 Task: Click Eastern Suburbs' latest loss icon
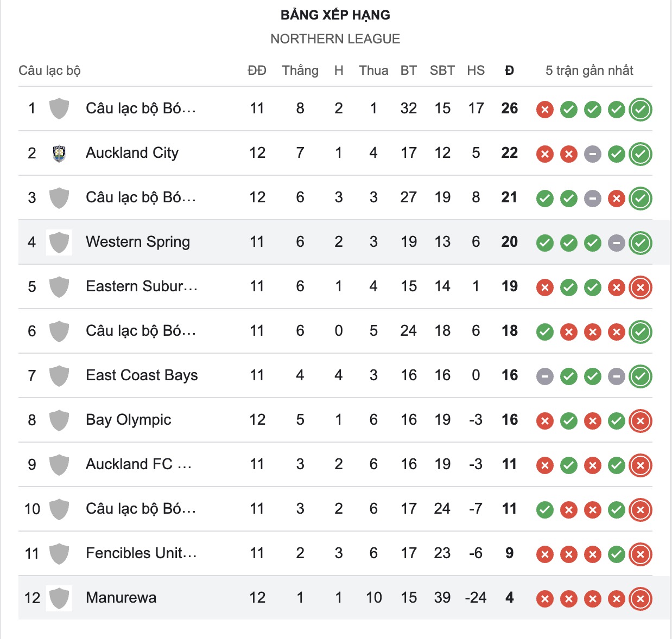pyautogui.click(x=641, y=287)
